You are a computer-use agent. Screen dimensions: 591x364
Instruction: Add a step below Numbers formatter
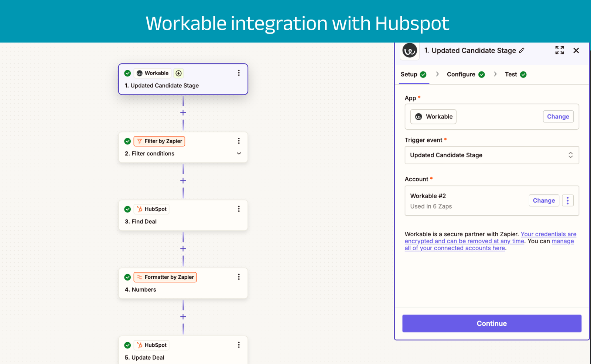click(x=183, y=317)
